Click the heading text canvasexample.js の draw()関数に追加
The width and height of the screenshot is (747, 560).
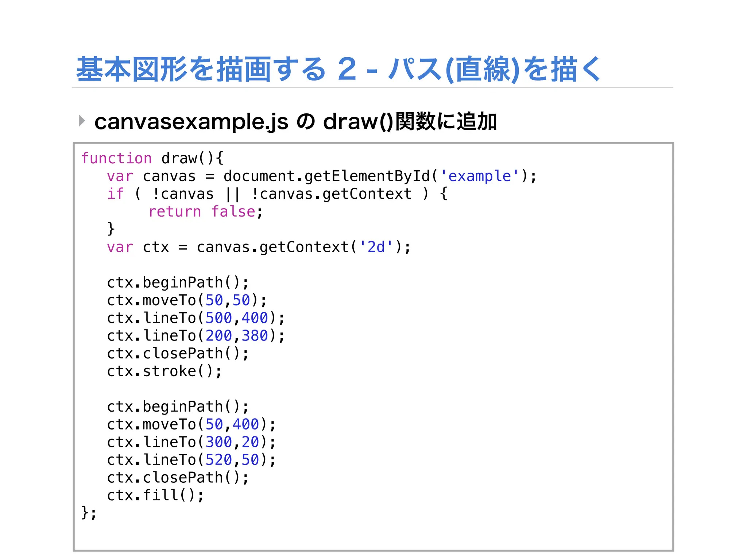coord(295,121)
